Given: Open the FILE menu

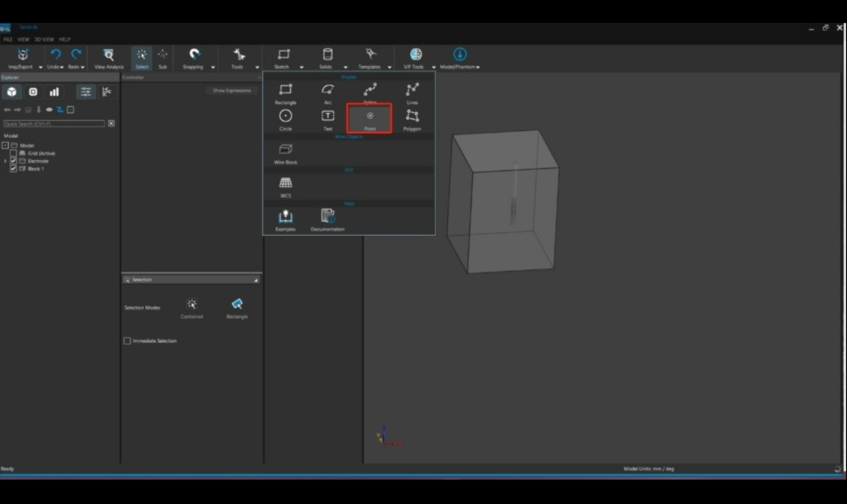Looking at the screenshot, I should click(8, 39).
